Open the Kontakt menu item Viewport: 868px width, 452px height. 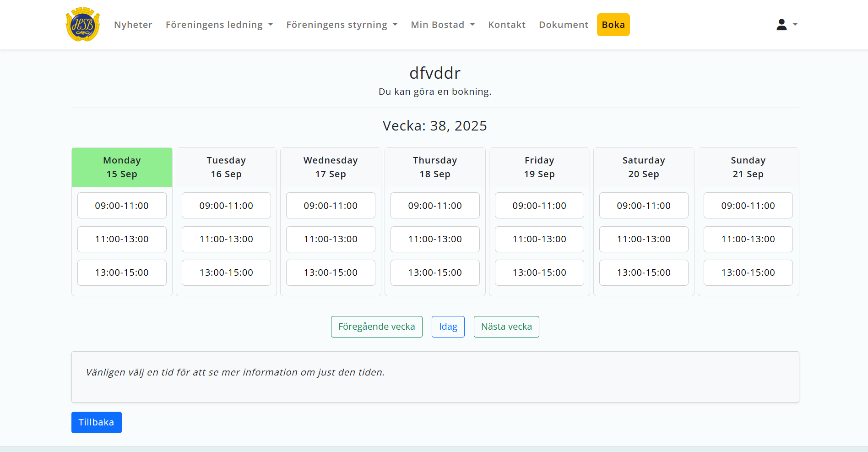tap(506, 25)
